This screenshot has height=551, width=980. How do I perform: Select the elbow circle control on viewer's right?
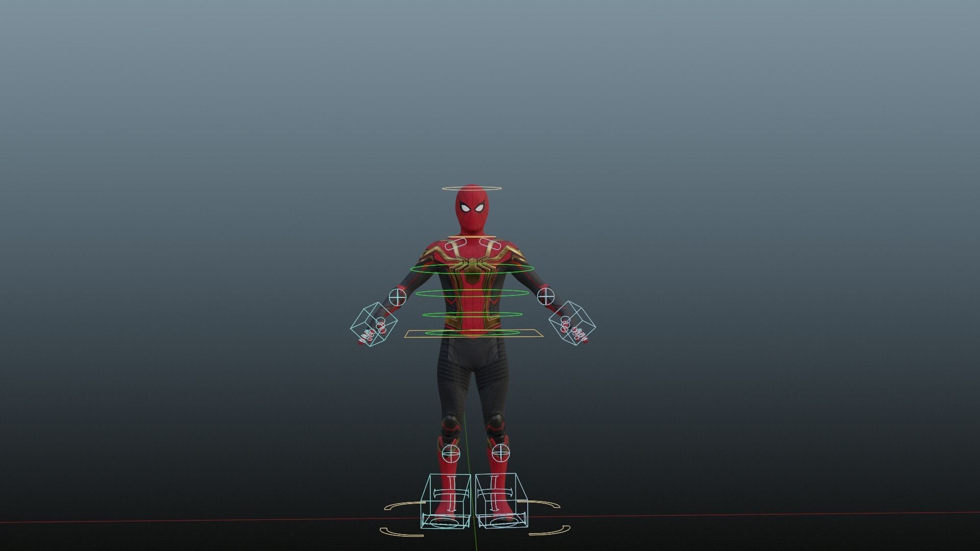click(x=546, y=295)
